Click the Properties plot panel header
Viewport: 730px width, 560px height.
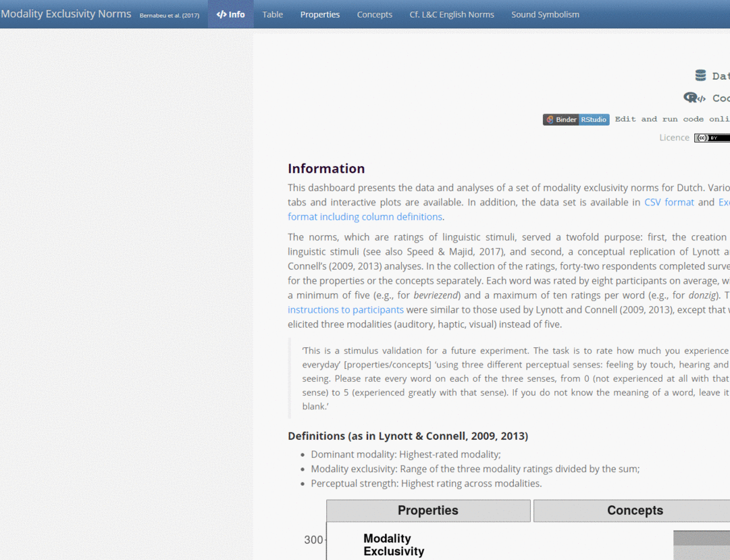[x=428, y=511]
